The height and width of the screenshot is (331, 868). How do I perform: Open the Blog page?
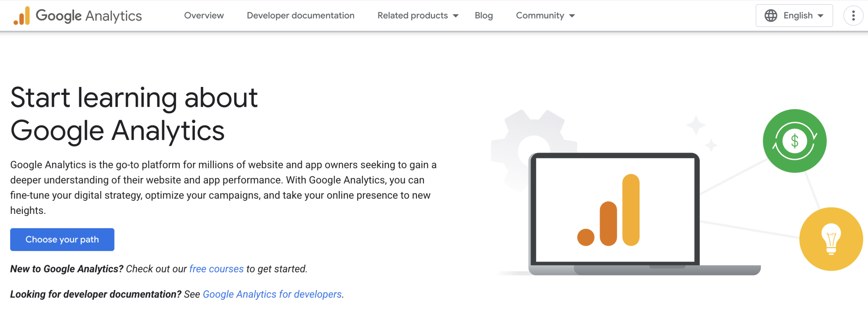[x=484, y=16]
